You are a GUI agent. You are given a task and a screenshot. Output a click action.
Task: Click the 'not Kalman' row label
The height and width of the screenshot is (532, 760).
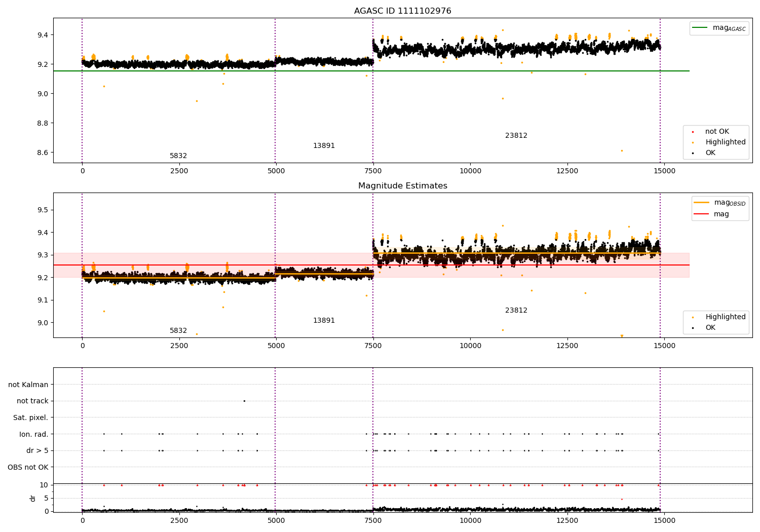click(x=28, y=385)
